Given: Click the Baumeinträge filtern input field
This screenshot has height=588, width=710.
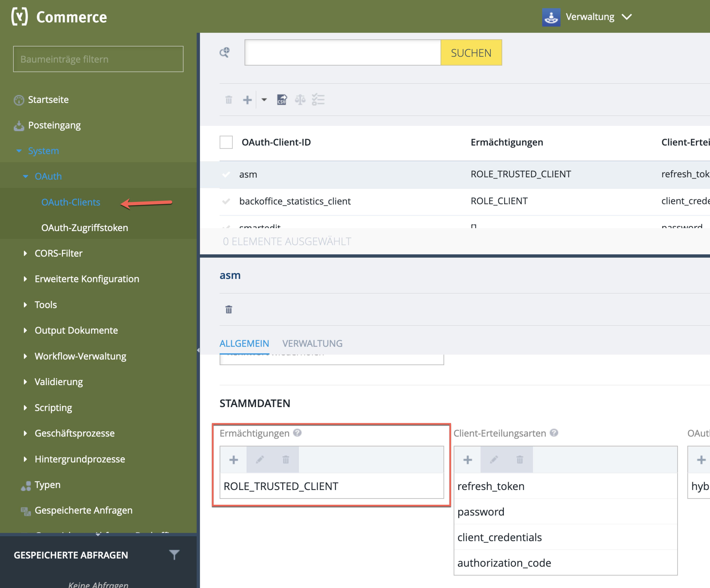Looking at the screenshot, I should tap(98, 59).
